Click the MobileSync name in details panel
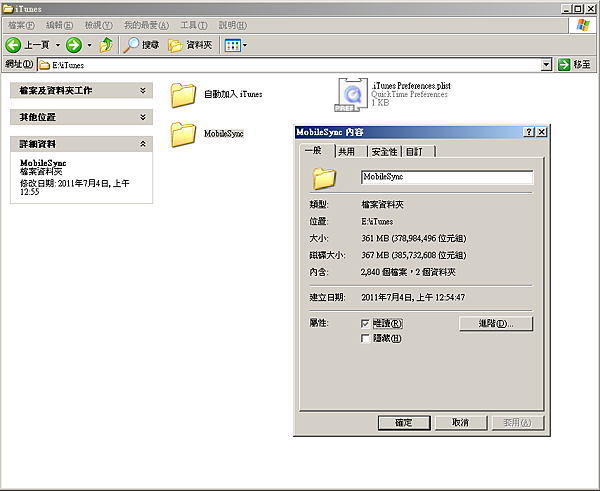Screen dimensions: 600x491 coord(43,163)
